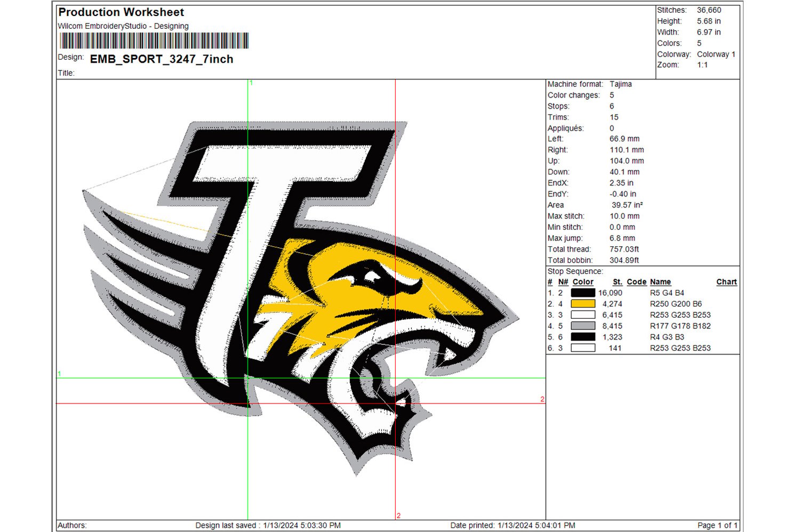This screenshot has height=532, width=800.
Task: Select the design name EMB_SPORT_3247_7inch
Action: [162, 59]
